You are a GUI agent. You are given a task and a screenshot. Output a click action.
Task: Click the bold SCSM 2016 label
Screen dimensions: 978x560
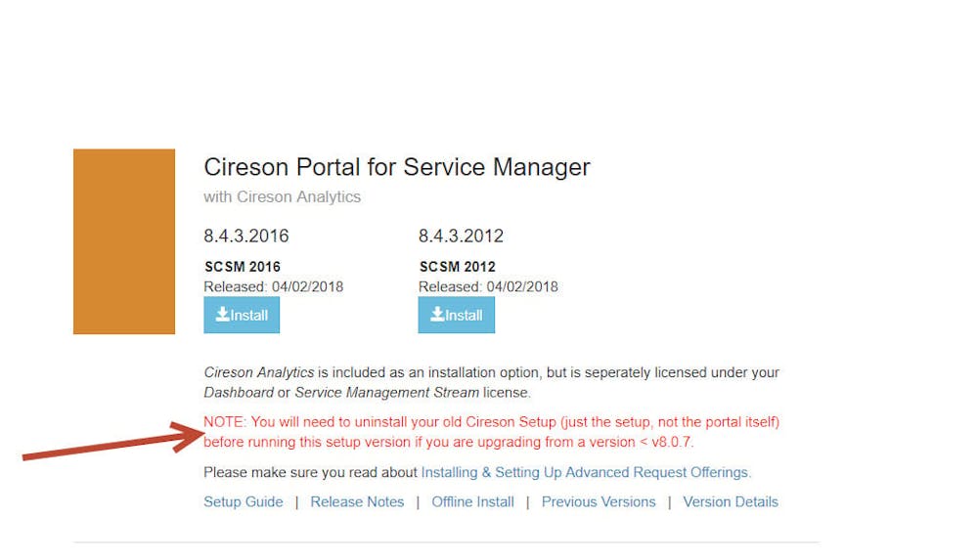click(x=243, y=267)
